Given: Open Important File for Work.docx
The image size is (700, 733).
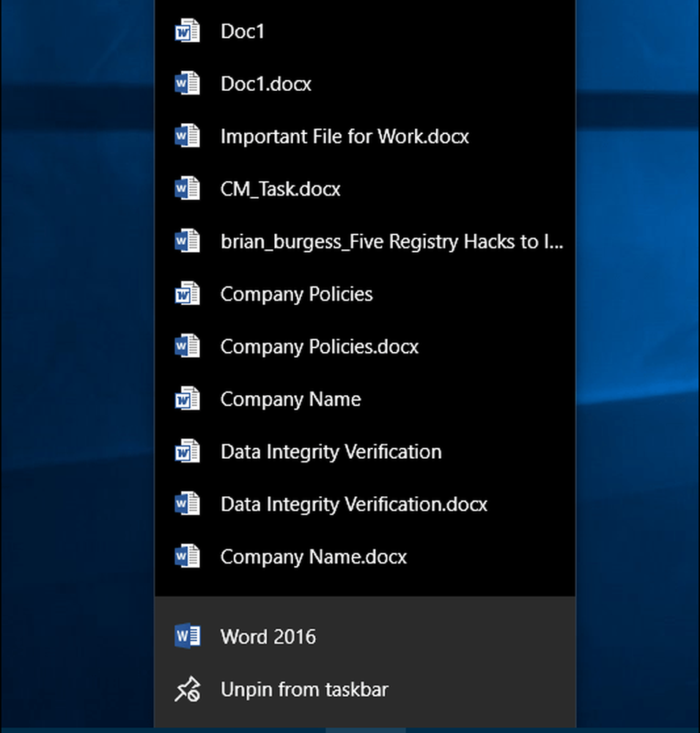Looking at the screenshot, I should [345, 136].
